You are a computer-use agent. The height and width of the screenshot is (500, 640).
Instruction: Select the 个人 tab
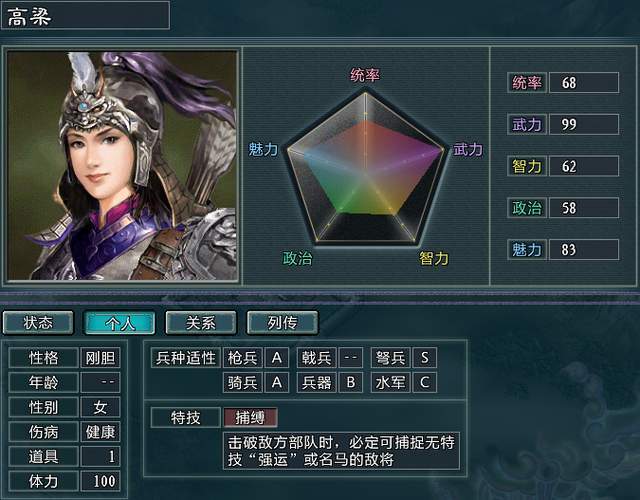[119, 322]
